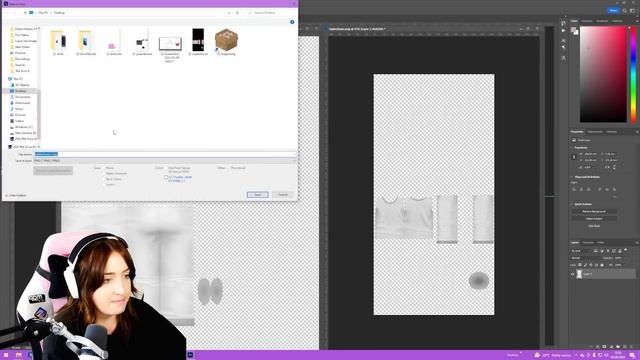Open the first collapsed panel icon beside Color panel

click(x=563, y=24)
